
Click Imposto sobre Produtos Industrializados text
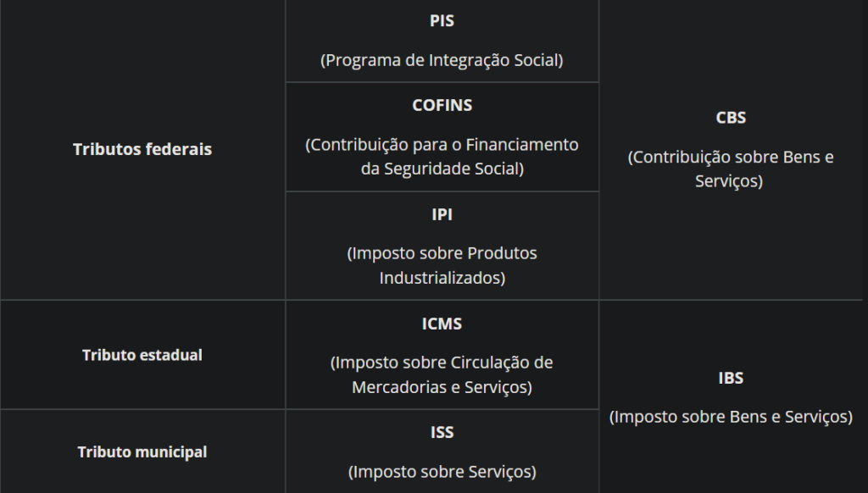click(x=442, y=266)
